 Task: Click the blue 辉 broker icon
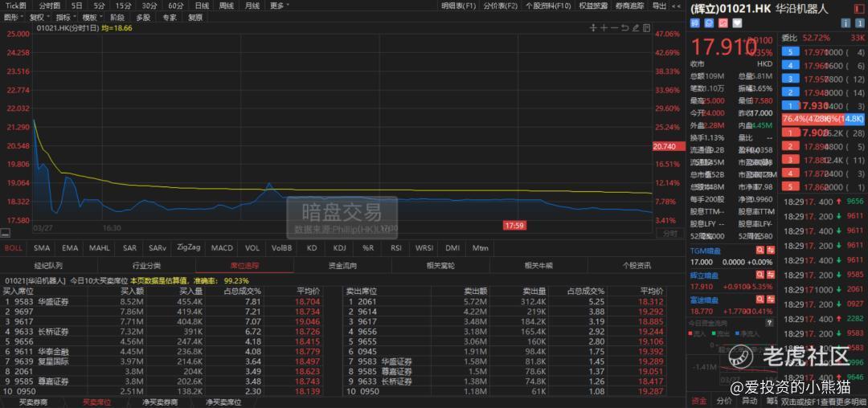point(695,22)
